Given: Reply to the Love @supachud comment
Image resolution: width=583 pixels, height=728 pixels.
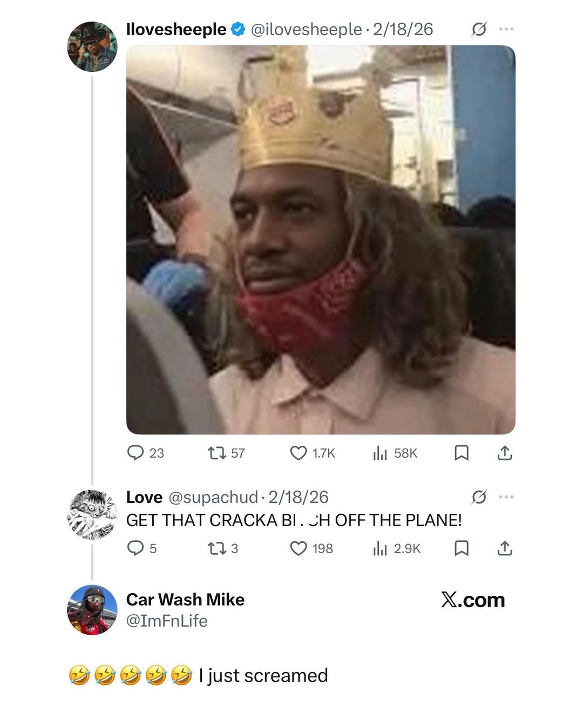Looking at the screenshot, I should coord(135,548).
